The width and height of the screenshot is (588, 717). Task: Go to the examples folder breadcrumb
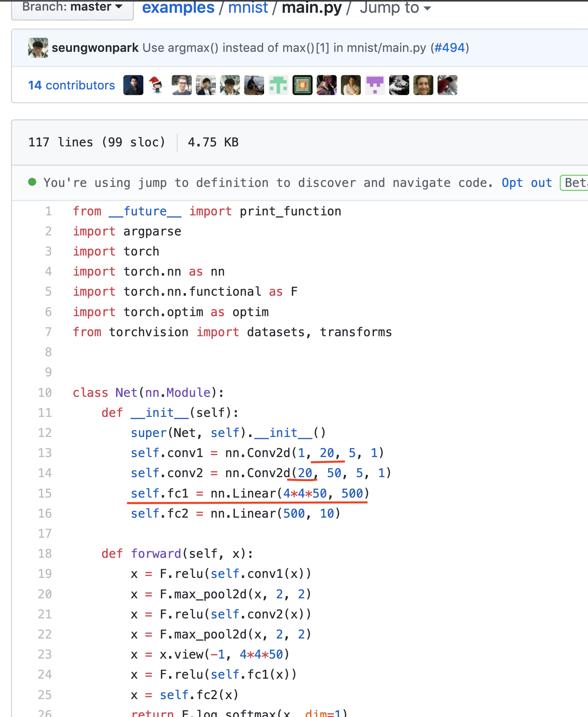point(178,8)
